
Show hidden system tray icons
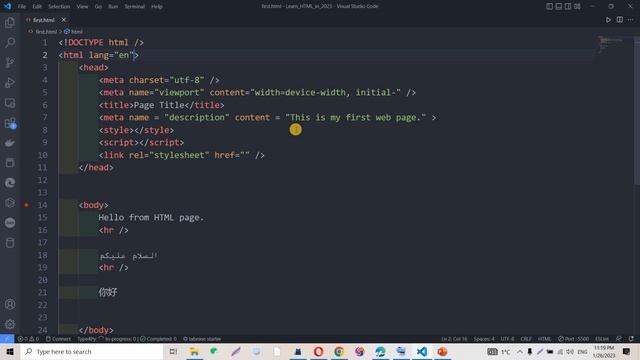[520, 351]
